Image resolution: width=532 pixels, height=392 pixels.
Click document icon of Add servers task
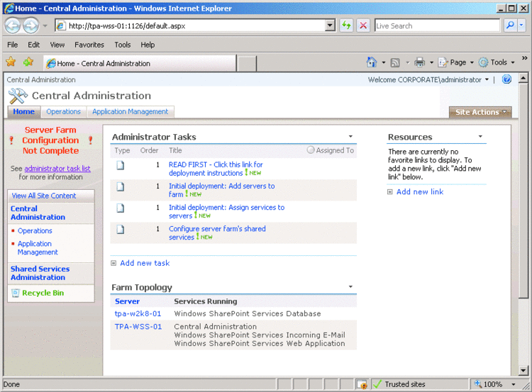121,187
